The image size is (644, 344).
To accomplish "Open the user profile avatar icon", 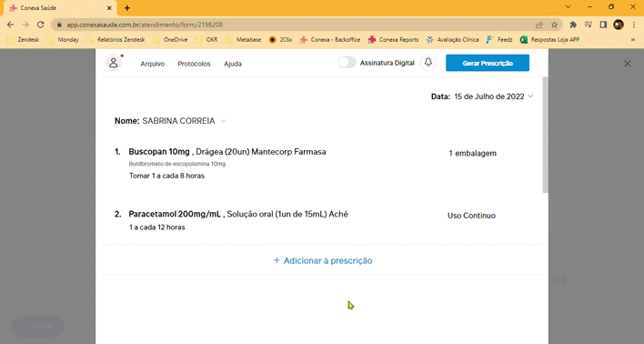I will coord(114,63).
